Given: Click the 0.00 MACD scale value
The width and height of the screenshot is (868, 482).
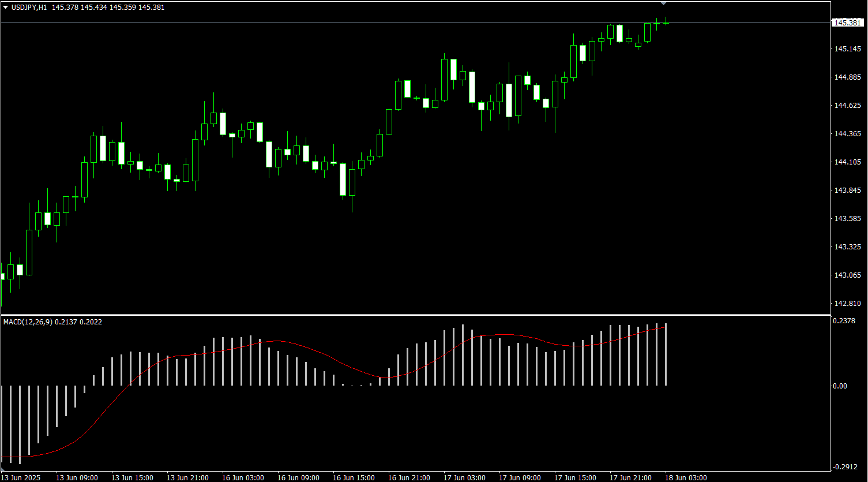Looking at the screenshot, I should tap(840, 386).
